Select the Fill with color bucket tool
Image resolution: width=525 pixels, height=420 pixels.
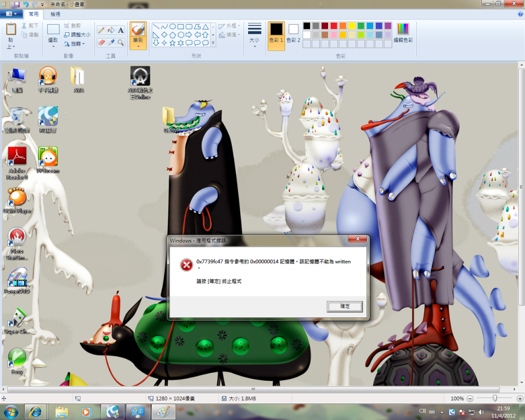pyautogui.click(x=111, y=30)
